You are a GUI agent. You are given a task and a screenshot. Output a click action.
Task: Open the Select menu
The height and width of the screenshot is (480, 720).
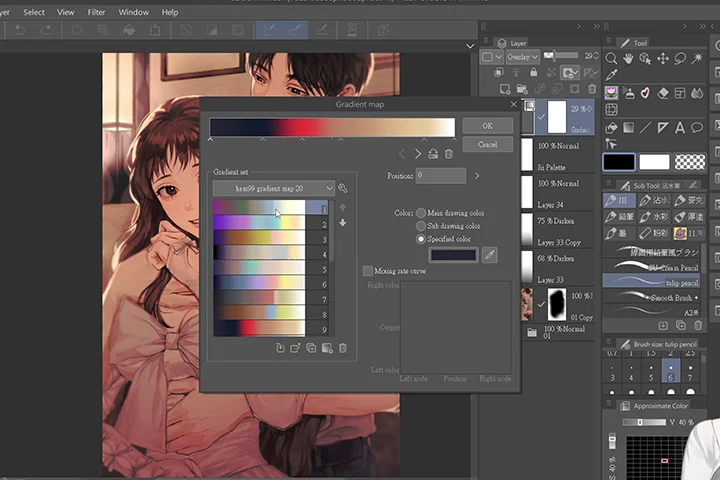click(x=34, y=12)
